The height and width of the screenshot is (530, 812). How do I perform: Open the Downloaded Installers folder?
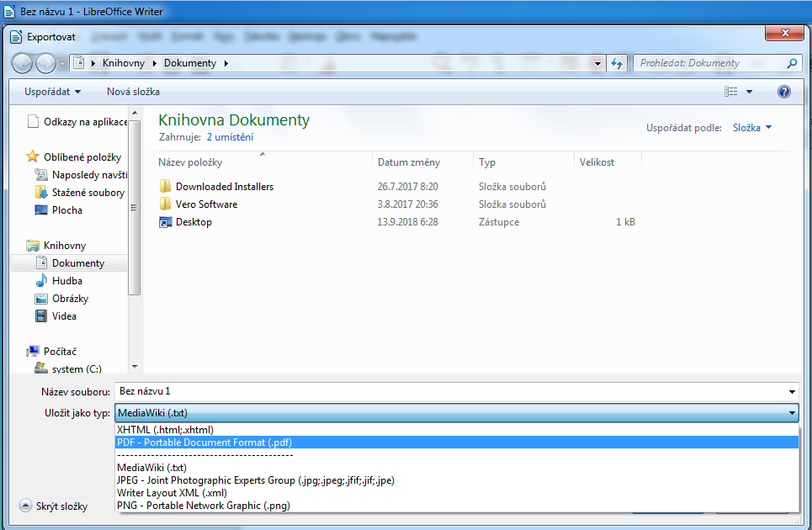(224, 187)
